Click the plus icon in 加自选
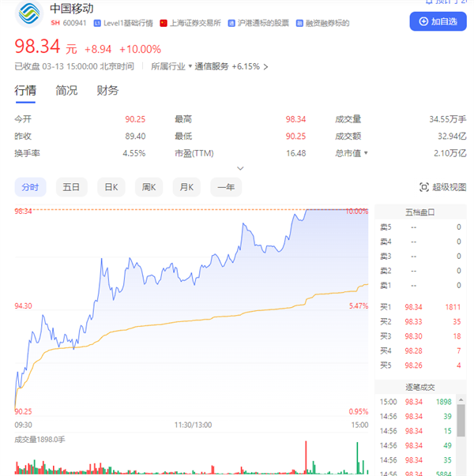This screenshot has width=474, height=476. [423, 21]
